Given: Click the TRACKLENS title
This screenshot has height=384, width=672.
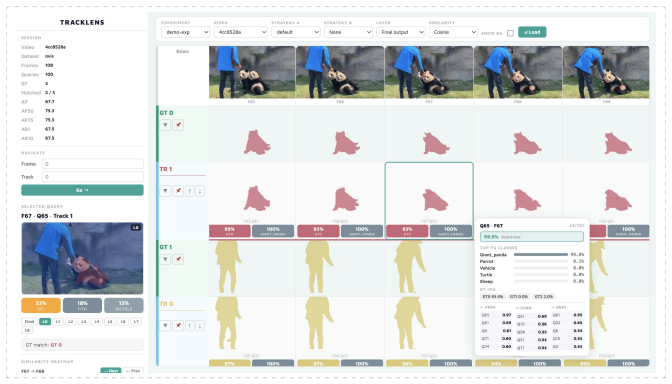Looking at the screenshot, I should tap(82, 22).
